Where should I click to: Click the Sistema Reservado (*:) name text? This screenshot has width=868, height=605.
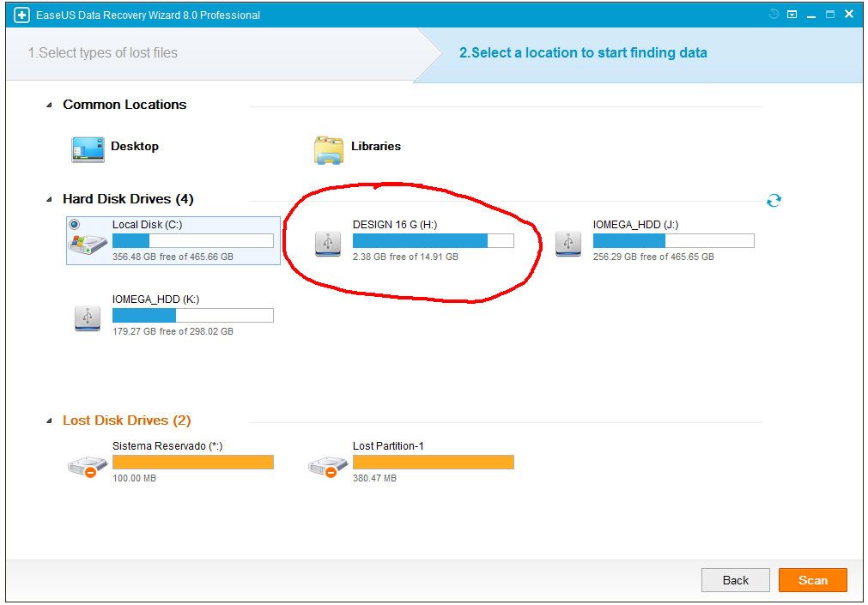pyautogui.click(x=167, y=446)
